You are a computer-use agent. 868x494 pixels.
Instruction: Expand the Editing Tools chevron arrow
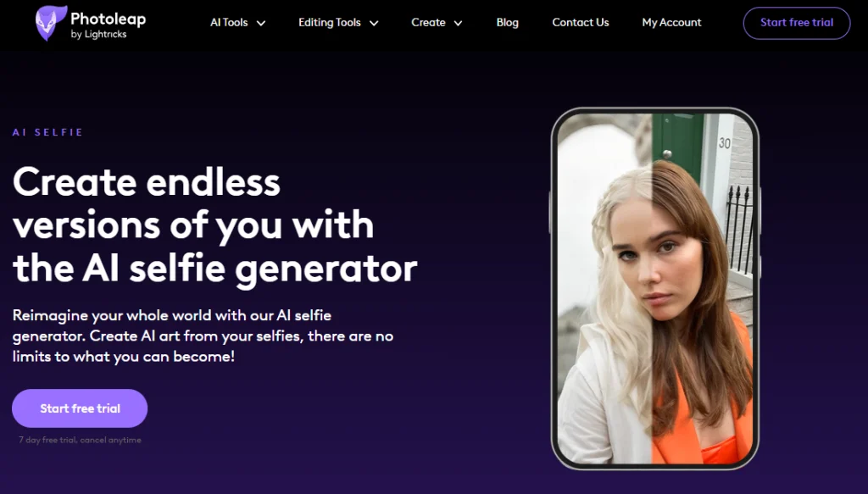click(374, 23)
